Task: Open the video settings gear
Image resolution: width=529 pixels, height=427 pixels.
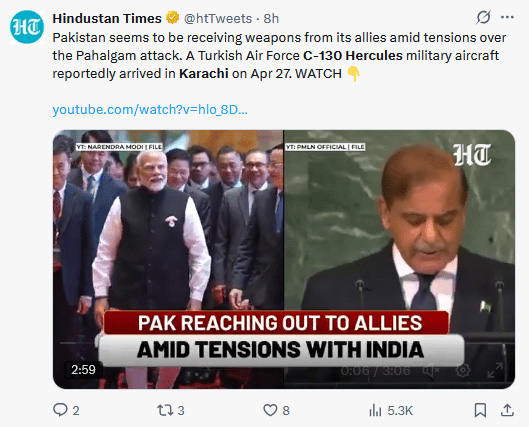Action: pos(463,371)
